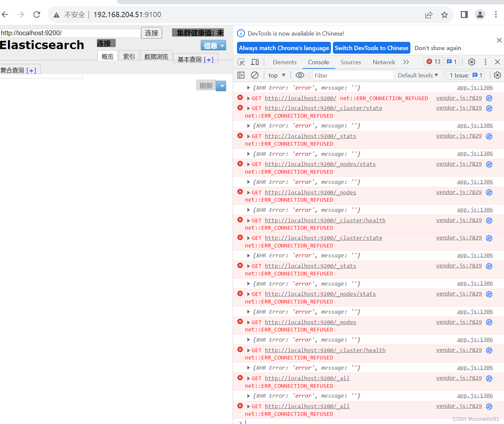Click Don't show again
This screenshot has height=424, width=504.
pos(438,48)
